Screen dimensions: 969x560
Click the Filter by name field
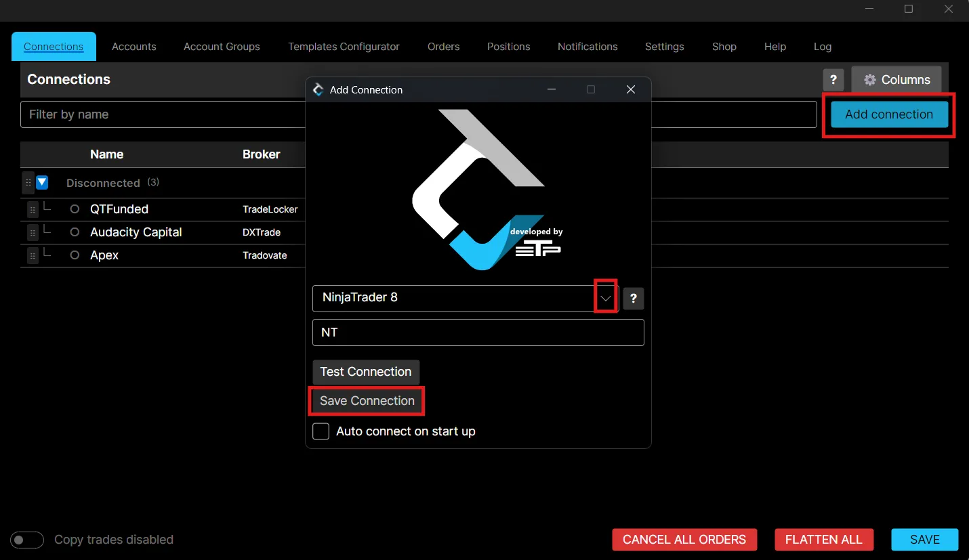tap(418, 114)
